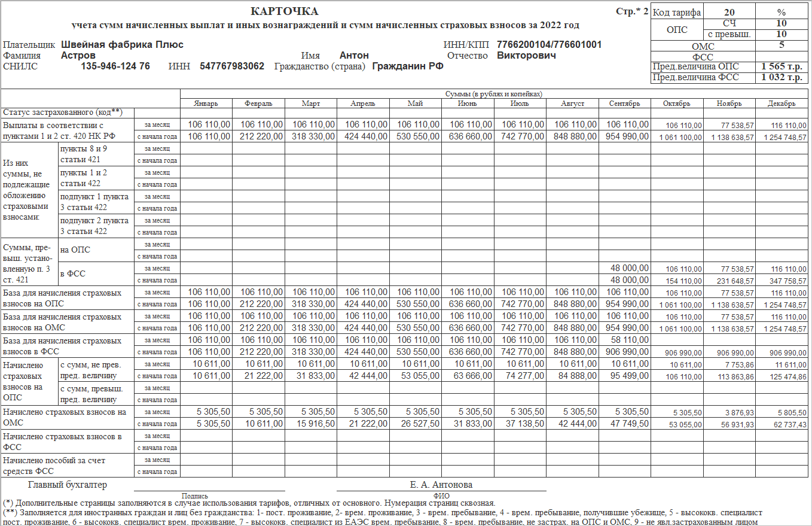Click row label подпункт 2 пункта 3 статьи 422

click(96, 226)
